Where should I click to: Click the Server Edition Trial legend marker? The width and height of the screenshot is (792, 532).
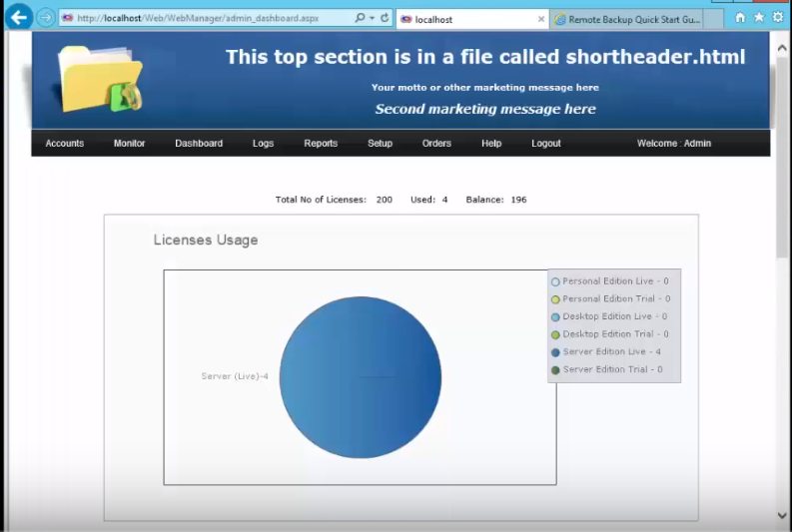point(555,370)
